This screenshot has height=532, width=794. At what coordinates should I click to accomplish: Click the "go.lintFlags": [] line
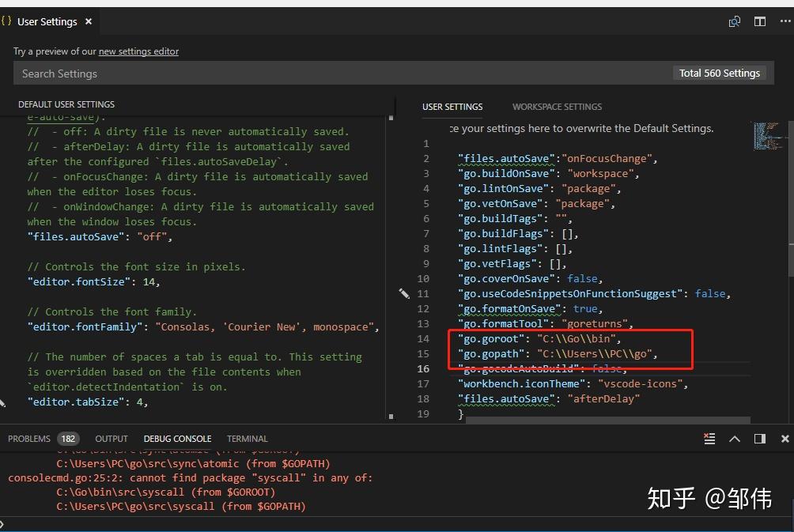(515, 248)
